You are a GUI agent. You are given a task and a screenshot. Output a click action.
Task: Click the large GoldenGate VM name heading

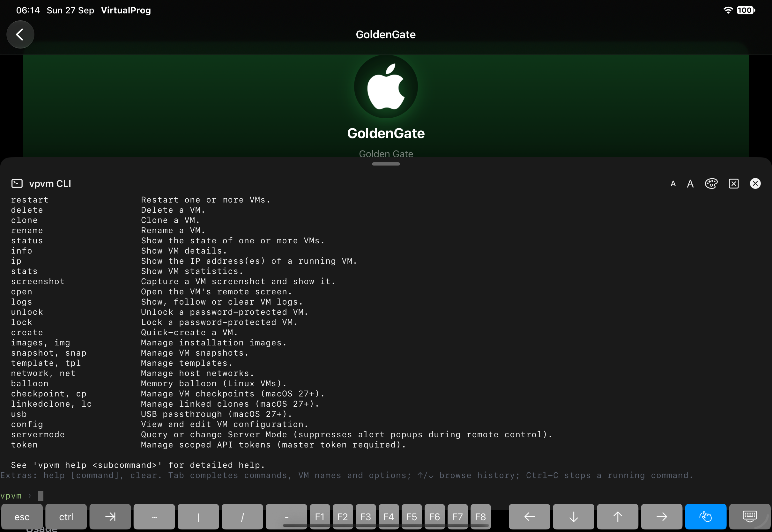point(386,133)
